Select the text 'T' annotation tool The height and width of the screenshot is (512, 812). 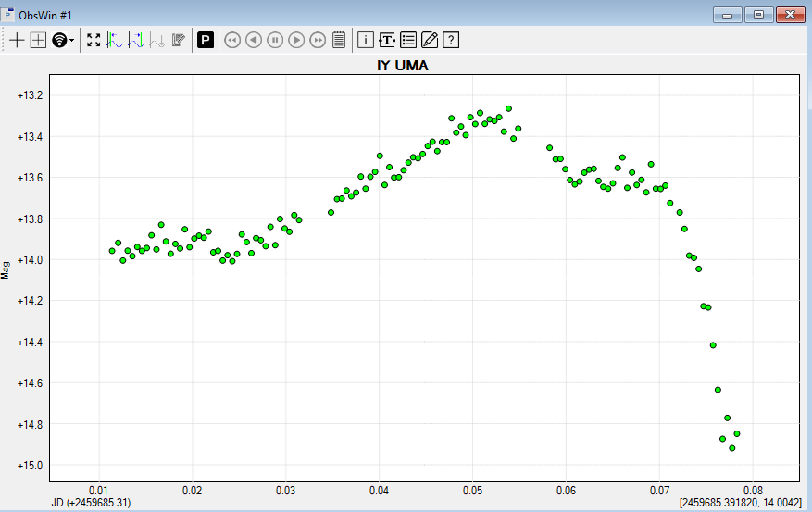point(387,40)
